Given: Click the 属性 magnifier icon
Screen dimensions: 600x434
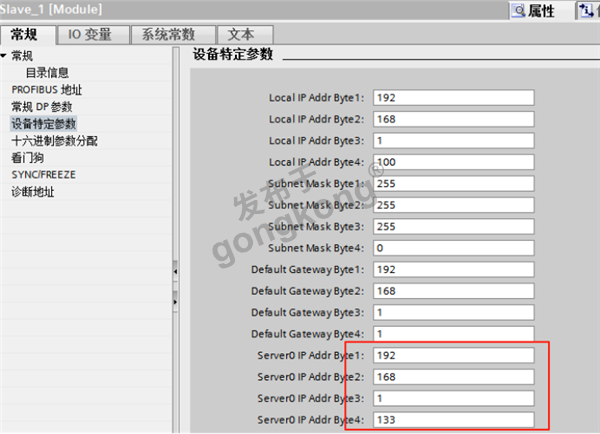Looking at the screenshot, I should (x=518, y=11).
